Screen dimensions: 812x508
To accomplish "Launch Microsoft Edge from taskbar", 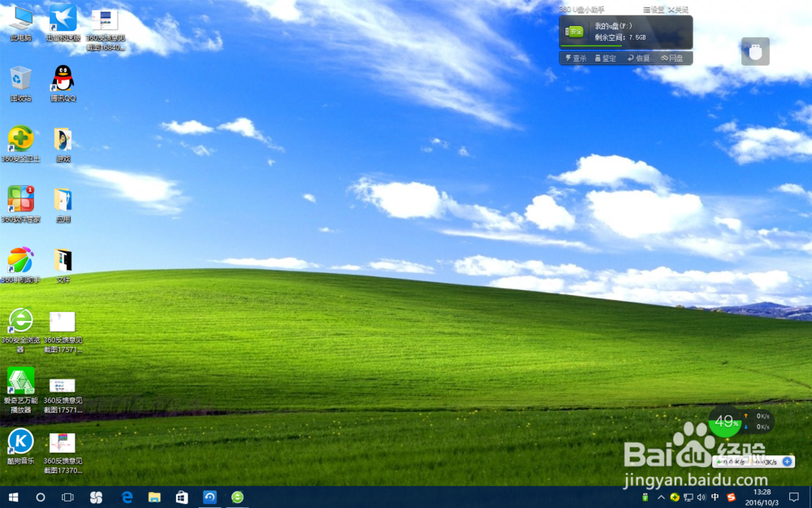I will (127, 497).
